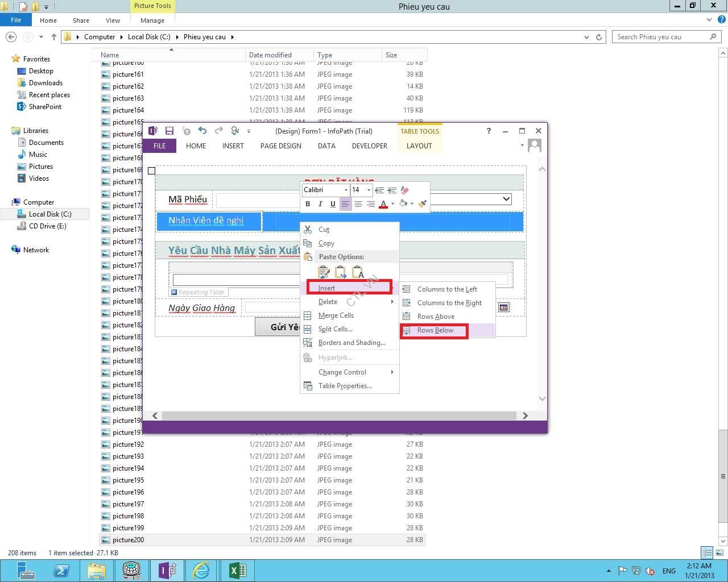Click the Clear Formatting eraser icon
The width and height of the screenshot is (728, 582).
(x=405, y=190)
